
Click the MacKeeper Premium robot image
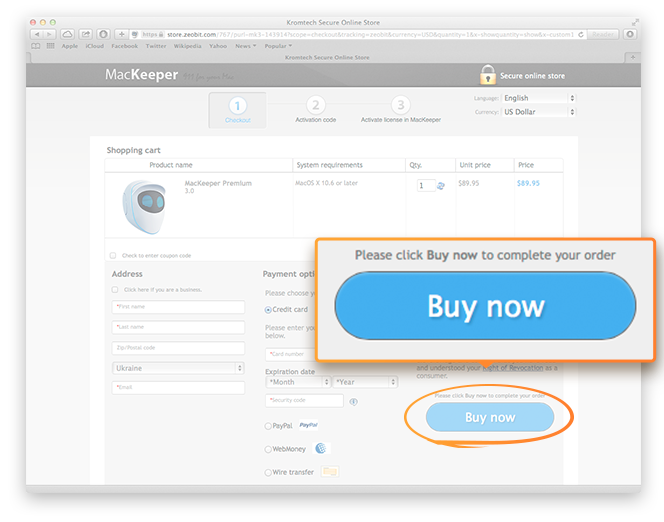pos(144,207)
